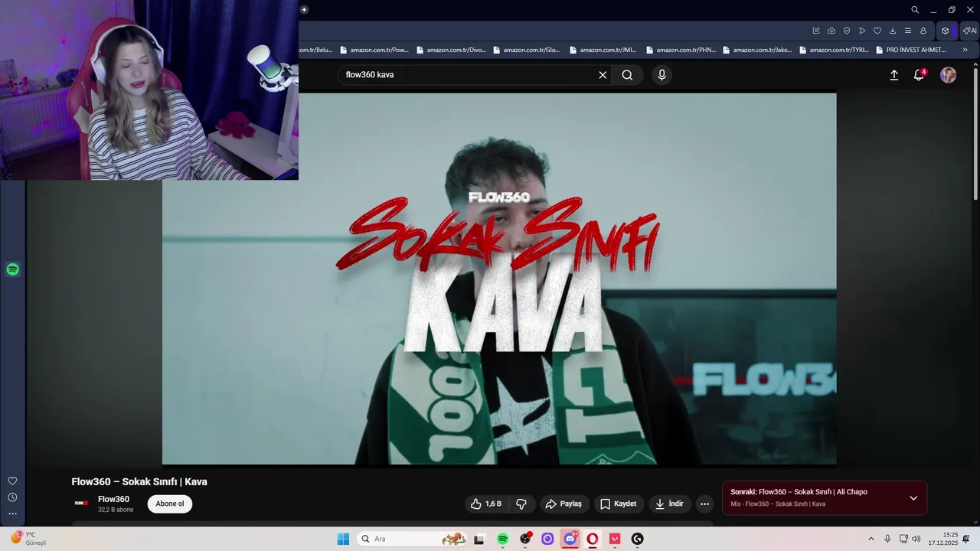The height and width of the screenshot is (551, 980).
Task: Clear the YouTube search box text
Action: pyautogui.click(x=603, y=75)
